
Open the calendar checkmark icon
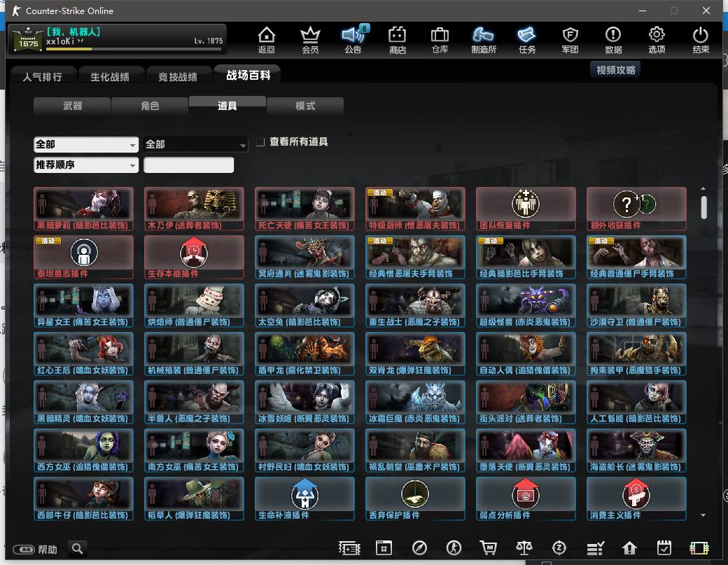(664, 548)
